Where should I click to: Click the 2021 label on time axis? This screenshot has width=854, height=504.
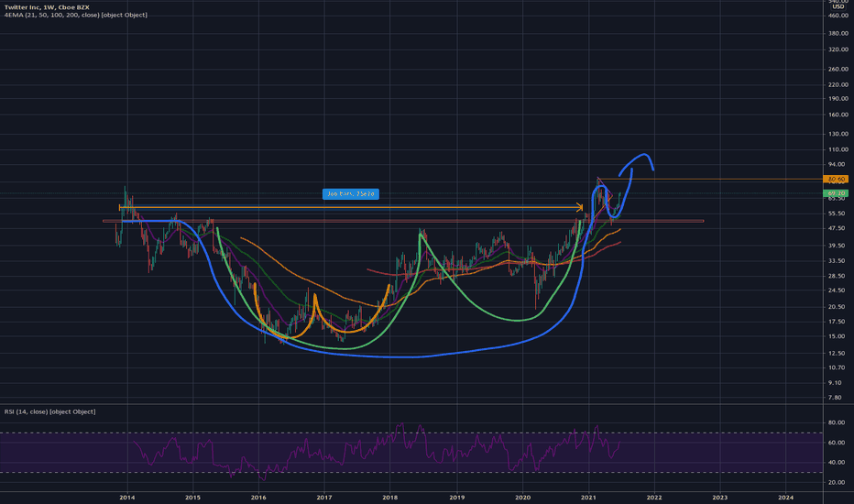point(588,497)
